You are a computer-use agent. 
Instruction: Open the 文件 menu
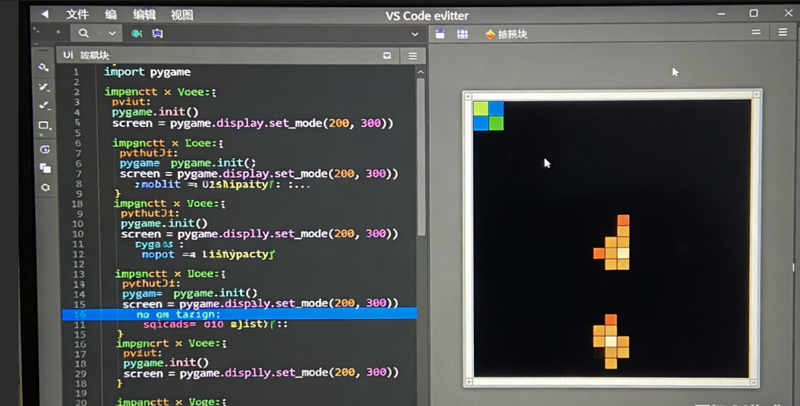click(77, 15)
